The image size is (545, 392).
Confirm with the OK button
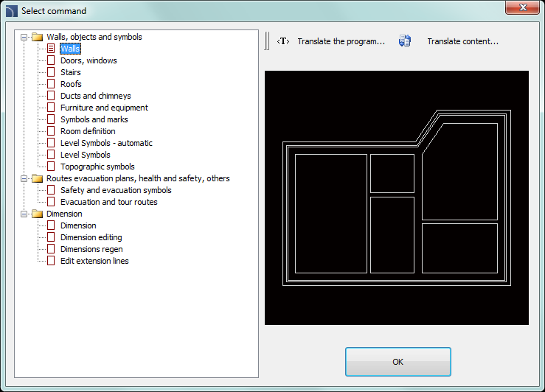click(x=398, y=362)
